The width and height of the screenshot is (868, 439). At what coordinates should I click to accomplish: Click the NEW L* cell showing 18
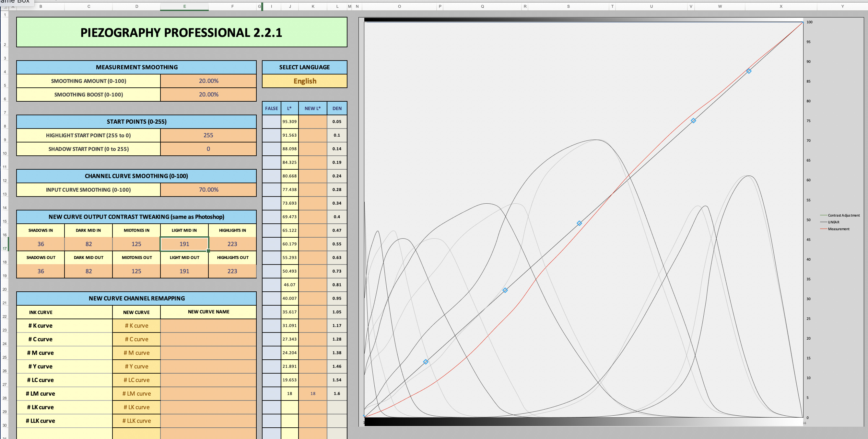[313, 394]
